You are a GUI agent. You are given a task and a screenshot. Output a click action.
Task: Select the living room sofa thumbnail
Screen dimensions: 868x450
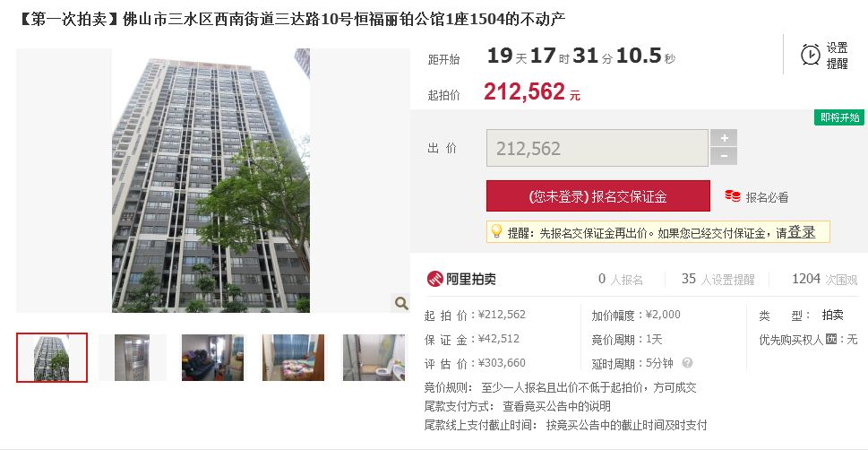point(212,358)
